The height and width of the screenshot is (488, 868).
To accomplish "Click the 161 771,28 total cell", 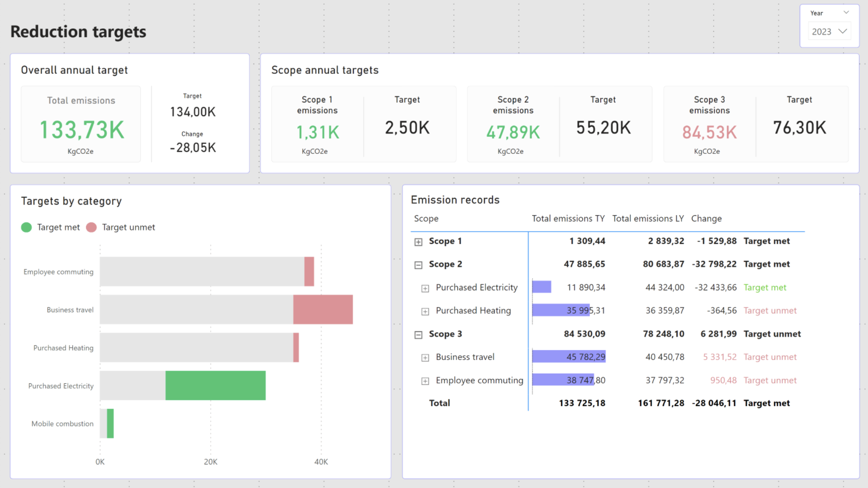I will (x=661, y=403).
